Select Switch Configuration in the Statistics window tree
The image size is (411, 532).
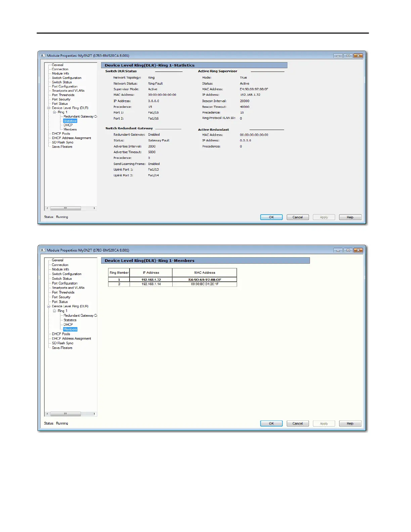point(66,78)
